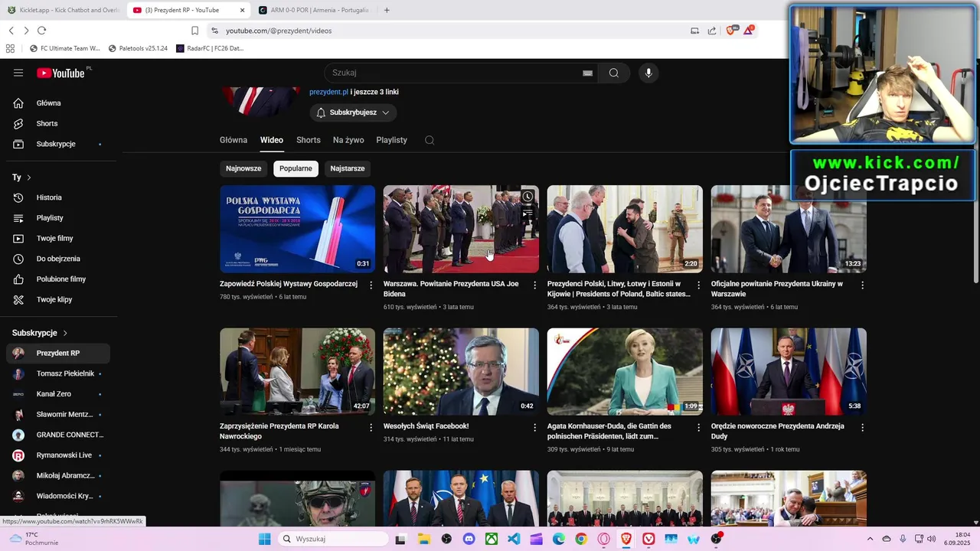Open Do obejrzenia in the sidebar
The image size is (980, 551).
click(58, 259)
